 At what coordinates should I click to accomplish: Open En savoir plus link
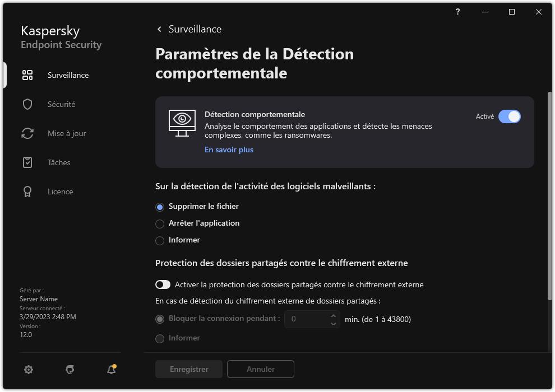pyautogui.click(x=229, y=150)
